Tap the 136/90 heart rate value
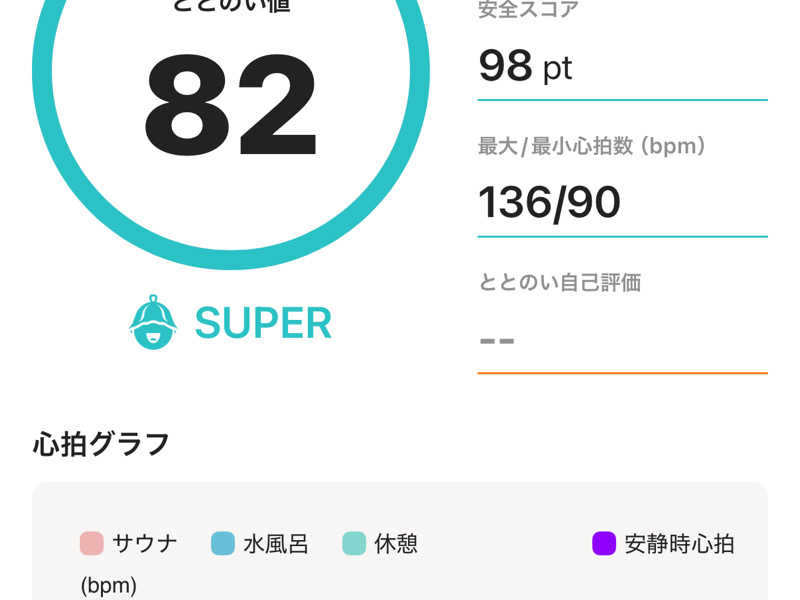 click(x=549, y=203)
